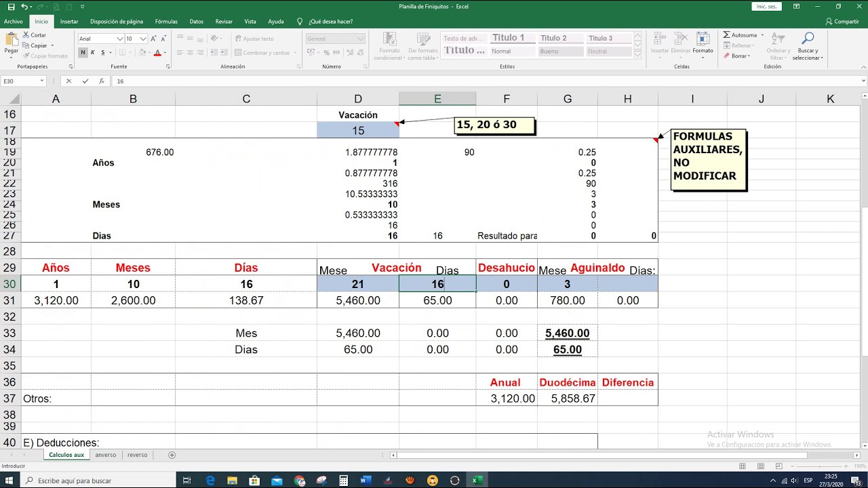Select the reverso sheet tab
The height and width of the screenshot is (488, 868).
click(x=137, y=455)
